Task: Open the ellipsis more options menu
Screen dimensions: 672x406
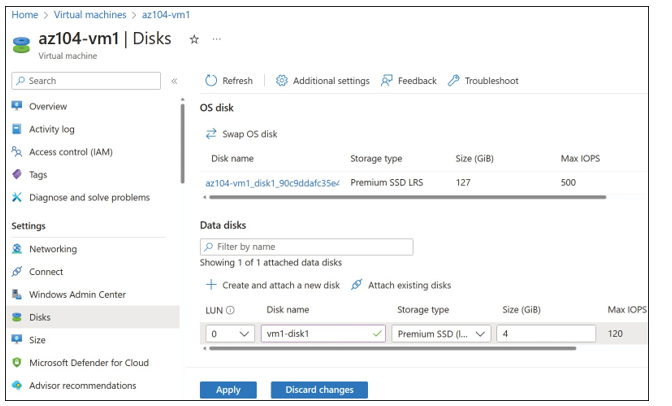Action: (217, 39)
